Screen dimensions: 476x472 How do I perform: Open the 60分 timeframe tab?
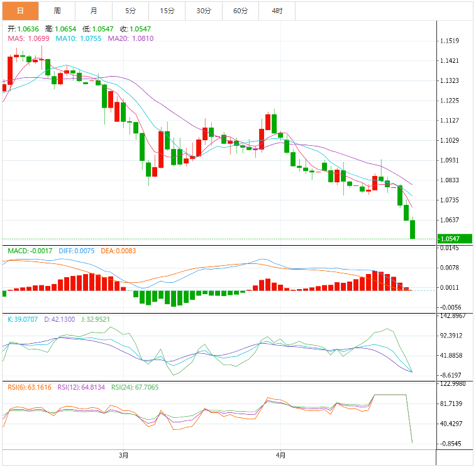[240, 11]
